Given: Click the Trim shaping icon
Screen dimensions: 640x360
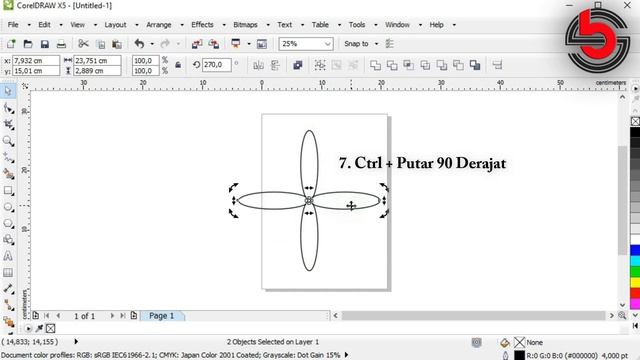Looking at the screenshot, I should point(392,65).
